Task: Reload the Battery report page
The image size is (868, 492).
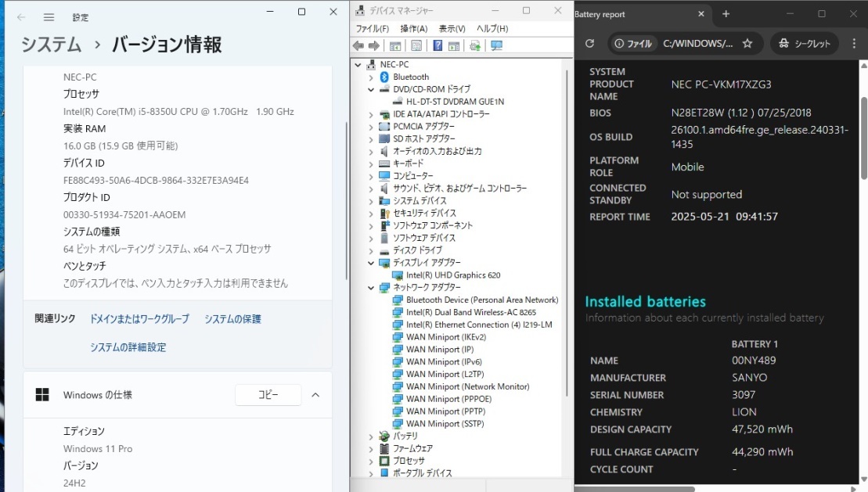Action: (589, 43)
